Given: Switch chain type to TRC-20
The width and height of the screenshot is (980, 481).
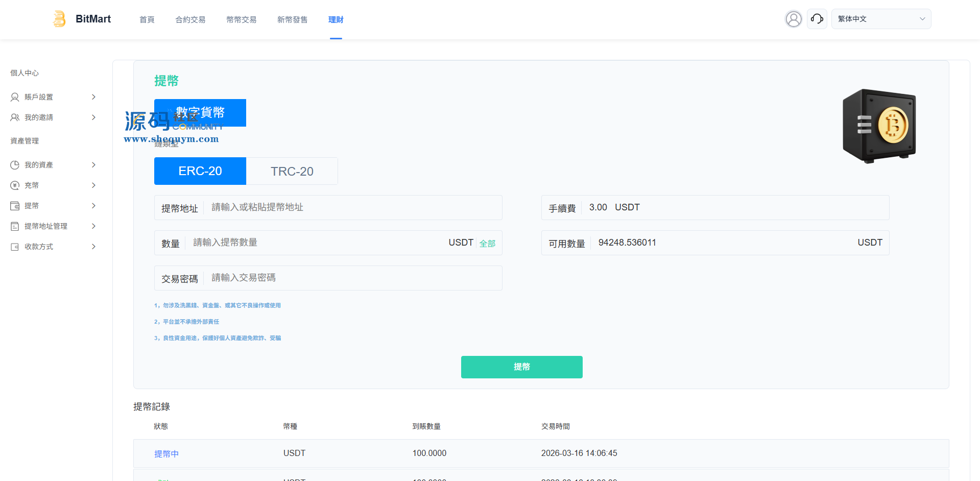Looking at the screenshot, I should (292, 171).
